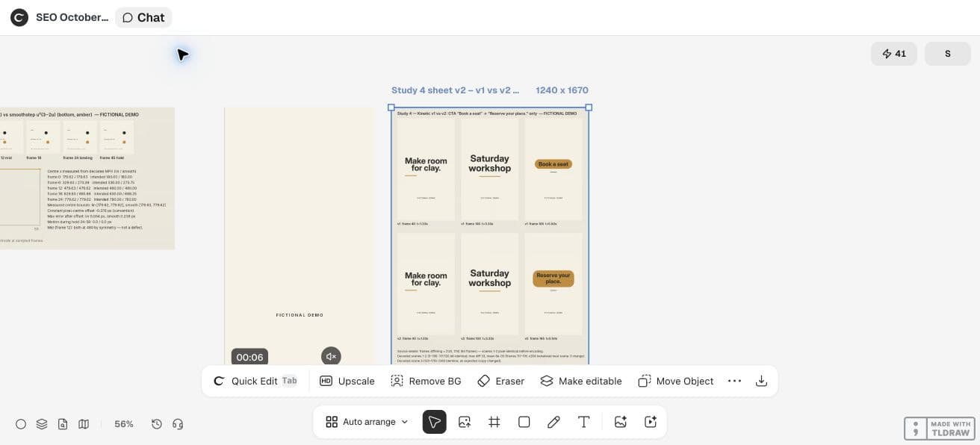980x445 pixels.
Task: Open the history clock icon
Action: [157, 424]
